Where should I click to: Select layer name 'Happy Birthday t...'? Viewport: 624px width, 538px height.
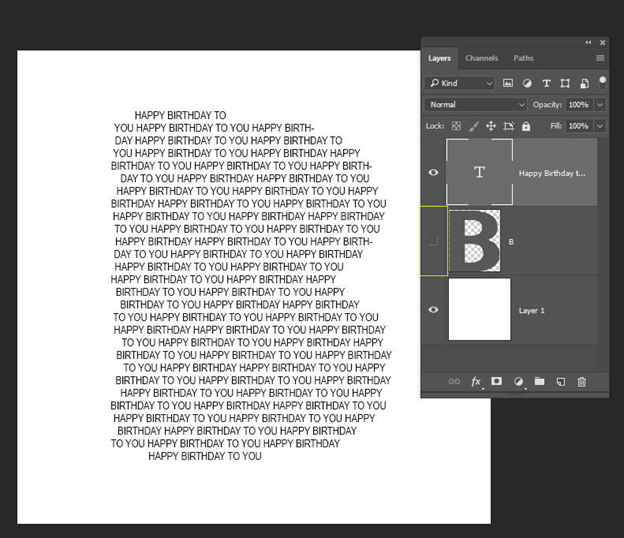pos(552,173)
